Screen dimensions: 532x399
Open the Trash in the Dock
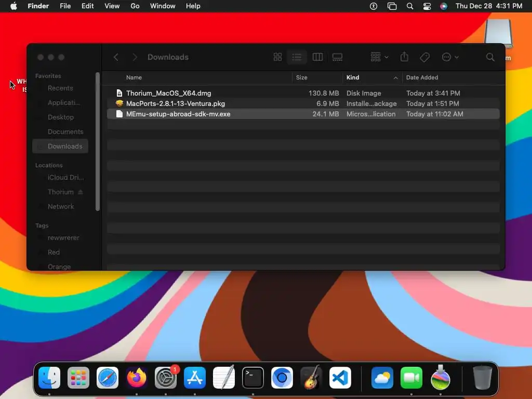[x=483, y=377]
